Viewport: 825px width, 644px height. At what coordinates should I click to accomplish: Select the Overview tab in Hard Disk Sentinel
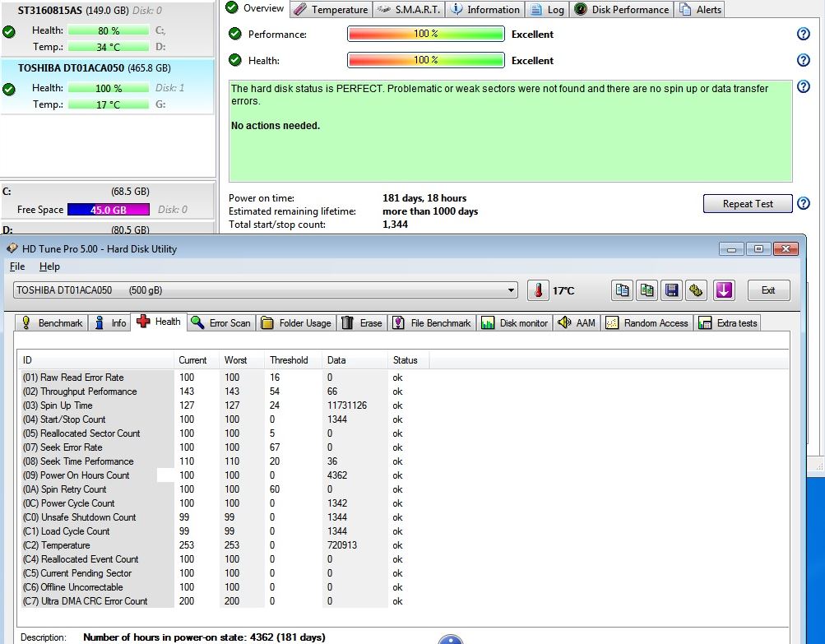255,8
